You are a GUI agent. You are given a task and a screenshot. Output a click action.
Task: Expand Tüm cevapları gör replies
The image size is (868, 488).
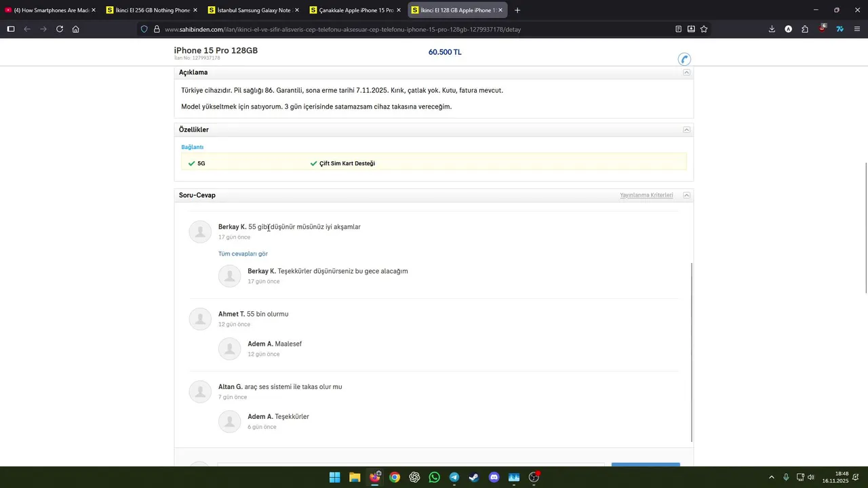pyautogui.click(x=243, y=253)
